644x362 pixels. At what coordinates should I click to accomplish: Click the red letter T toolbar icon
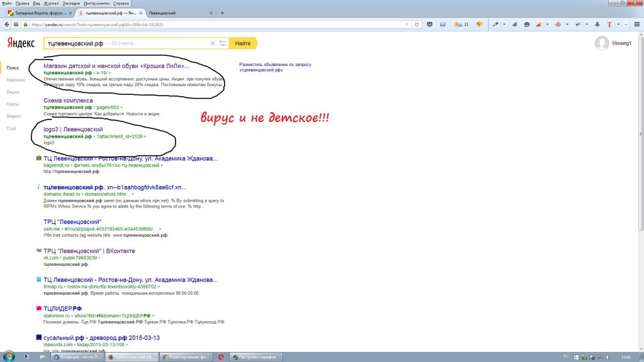click(x=609, y=25)
